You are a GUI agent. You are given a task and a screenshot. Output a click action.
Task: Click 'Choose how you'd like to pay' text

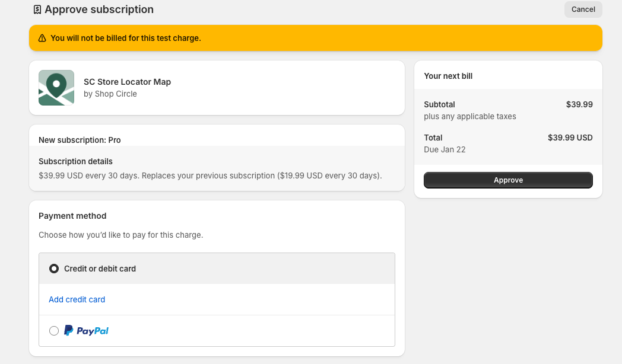[121, 235]
